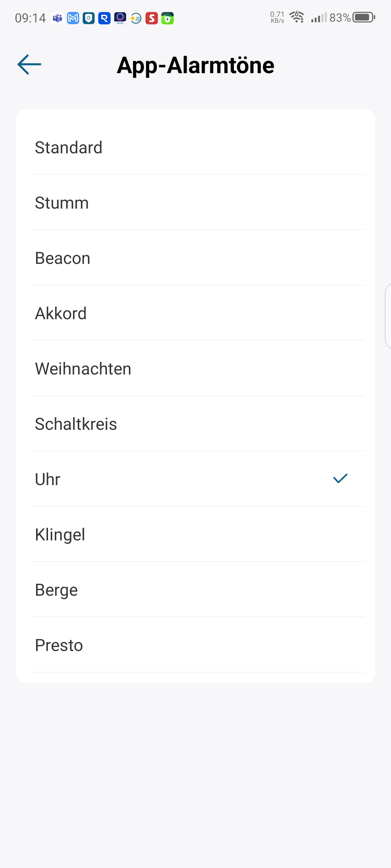Tap the Wi-Fi status icon
The image size is (391, 868).
point(297,17)
